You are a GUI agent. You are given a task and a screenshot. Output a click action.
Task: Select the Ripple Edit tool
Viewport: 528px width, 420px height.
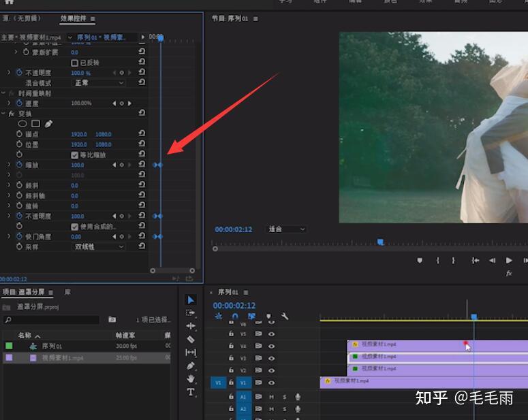(x=191, y=326)
